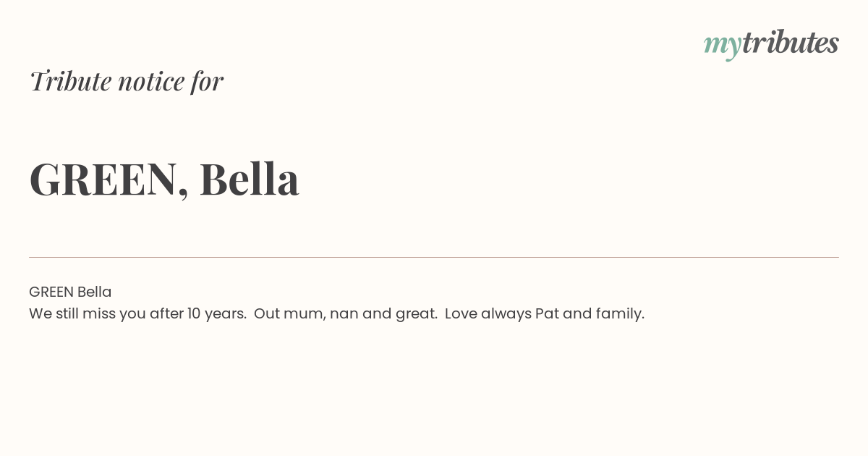Click the dark "tributes" part of logo
Viewport: 868px width, 456px height.
coord(790,43)
